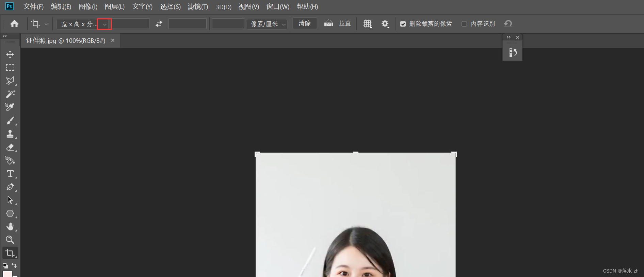The width and height of the screenshot is (644, 277).
Task: Click the top-left crop corner handle
Action: tap(257, 154)
